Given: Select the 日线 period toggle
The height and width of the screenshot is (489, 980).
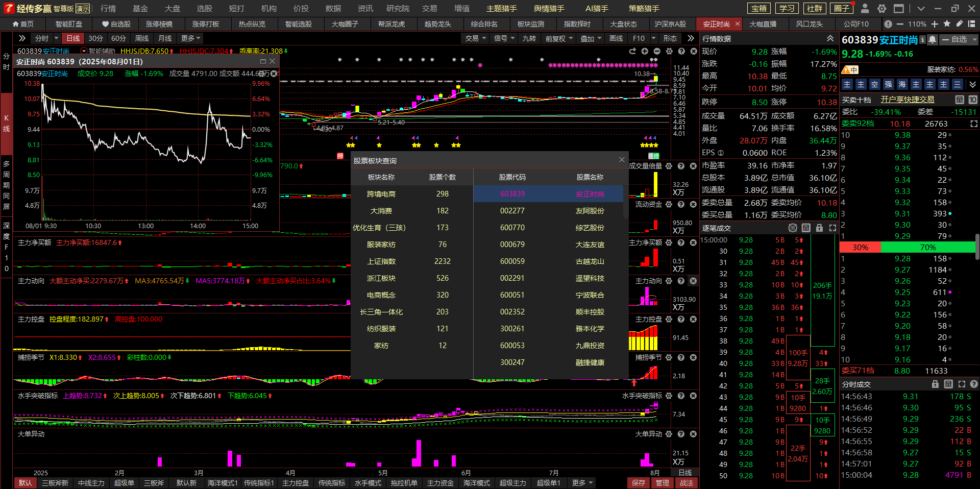Looking at the screenshot, I should pos(73,38).
